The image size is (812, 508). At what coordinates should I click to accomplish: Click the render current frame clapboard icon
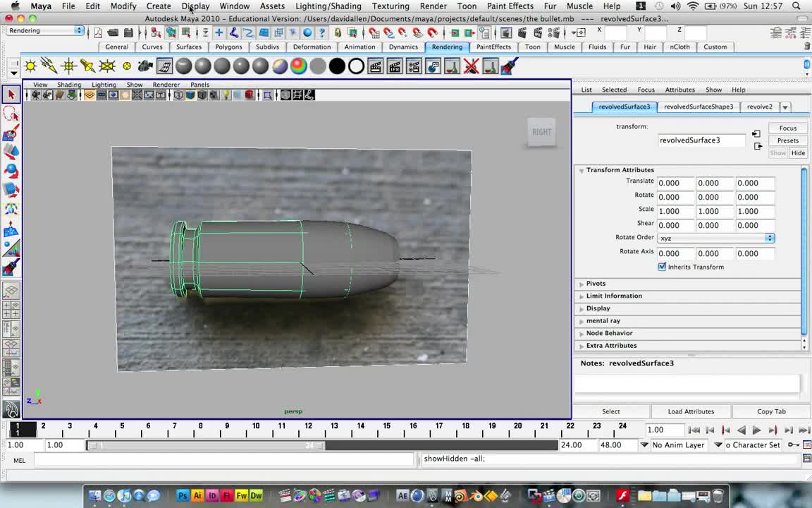(376, 66)
